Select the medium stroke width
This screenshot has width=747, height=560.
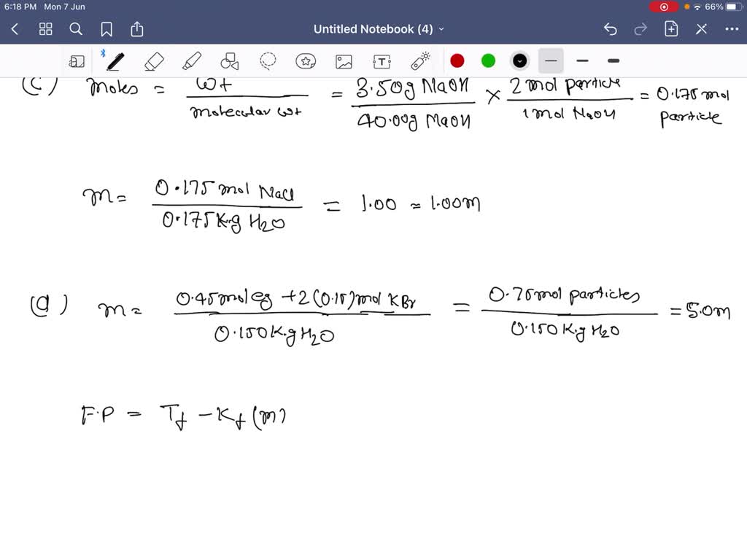(x=582, y=61)
